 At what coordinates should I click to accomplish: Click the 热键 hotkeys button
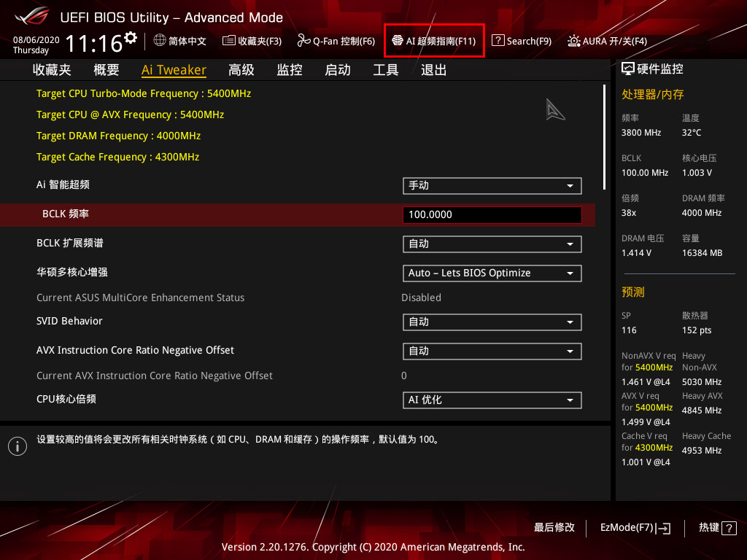pos(718,528)
